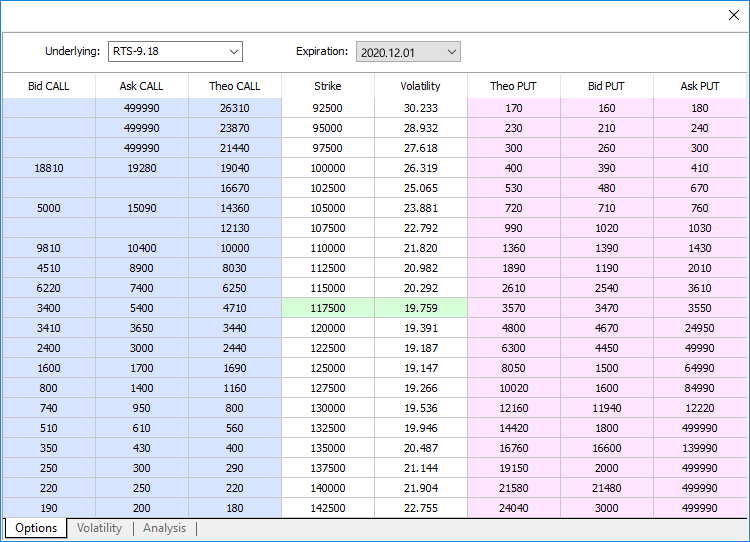Select strike 107500 cell
The image size is (750, 542).
pyautogui.click(x=328, y=228)
